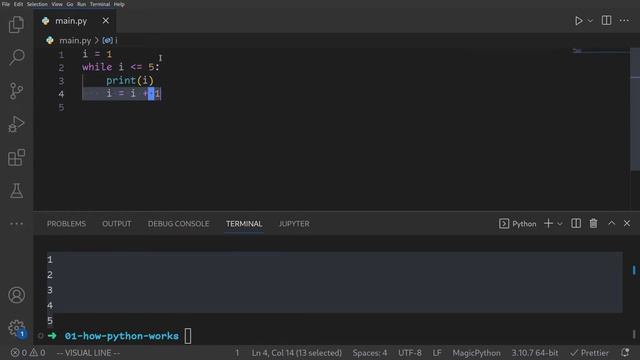Open the Search view

pyautogui.click(x=16, y=57)
